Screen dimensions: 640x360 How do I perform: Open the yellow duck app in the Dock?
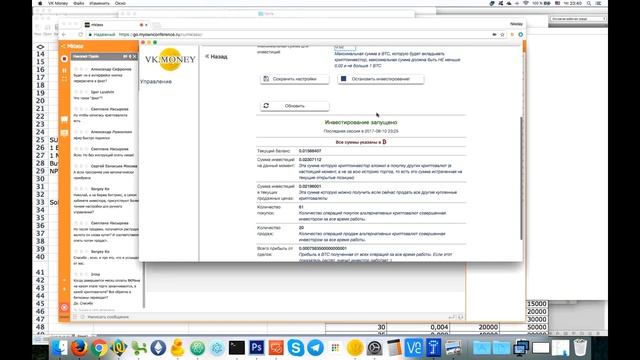[x=178, y=348]
